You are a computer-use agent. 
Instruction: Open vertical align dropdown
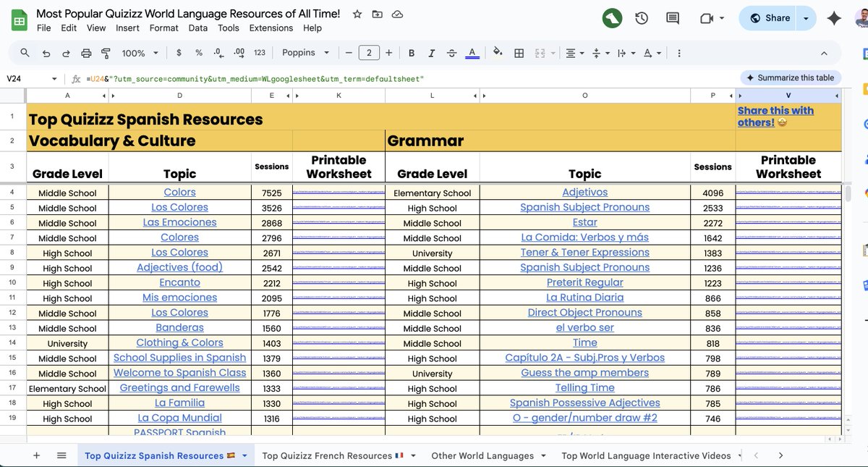(600, 53)
